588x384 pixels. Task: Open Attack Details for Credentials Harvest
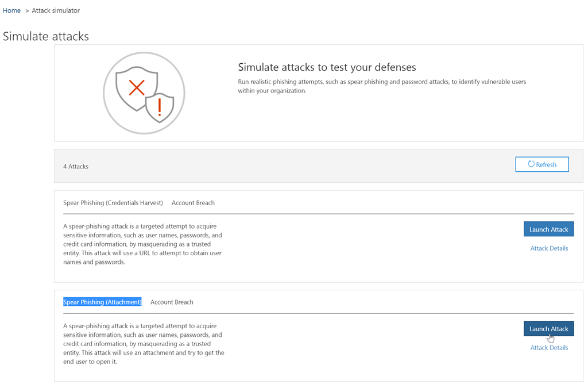coord(549,248)
